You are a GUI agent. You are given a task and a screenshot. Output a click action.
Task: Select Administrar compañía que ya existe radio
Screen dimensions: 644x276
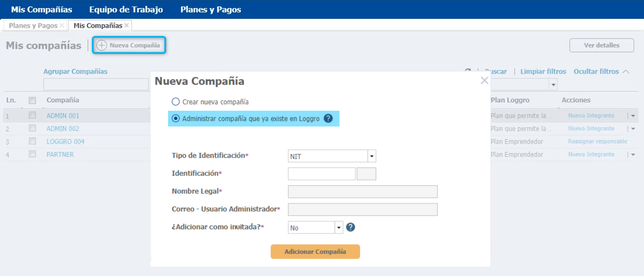176,119
